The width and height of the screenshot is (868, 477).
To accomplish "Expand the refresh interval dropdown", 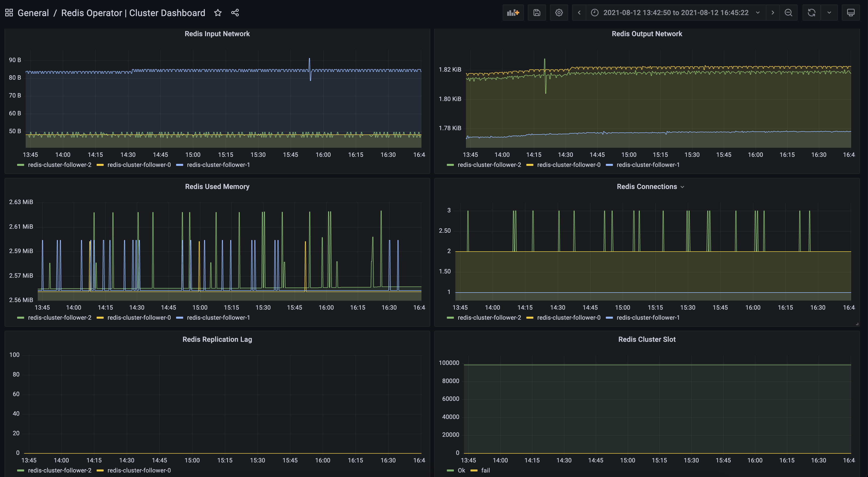I will [x=829, y=13].
